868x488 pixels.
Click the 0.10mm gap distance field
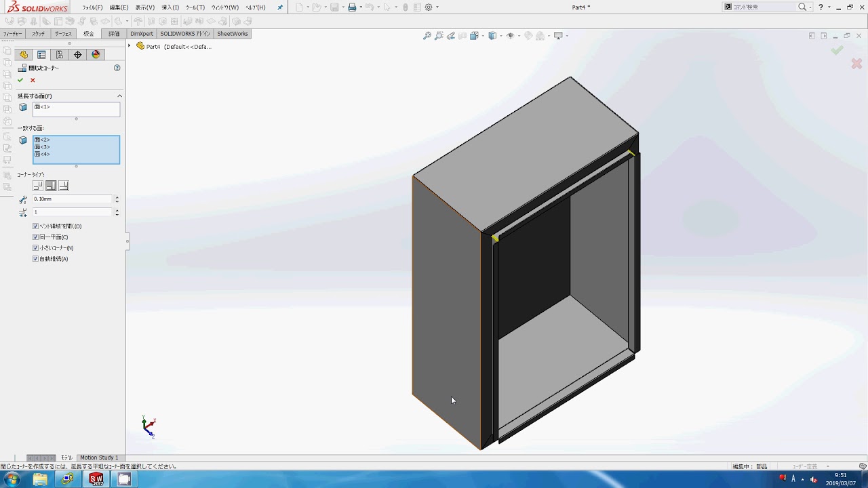tap(72, 199)
